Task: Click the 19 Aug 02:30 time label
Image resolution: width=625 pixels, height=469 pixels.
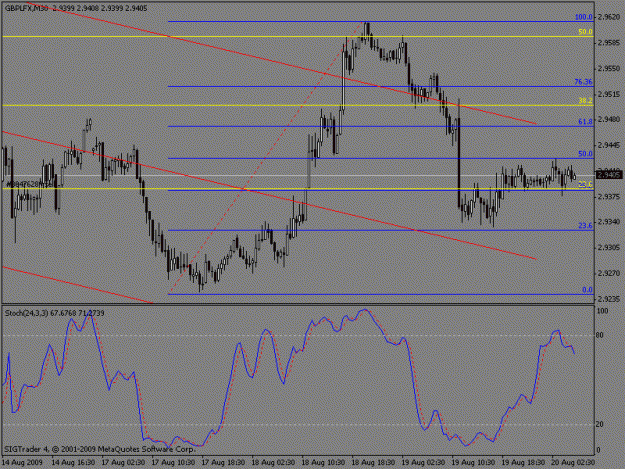Action: pyautogui.click(x=423, y=463)
